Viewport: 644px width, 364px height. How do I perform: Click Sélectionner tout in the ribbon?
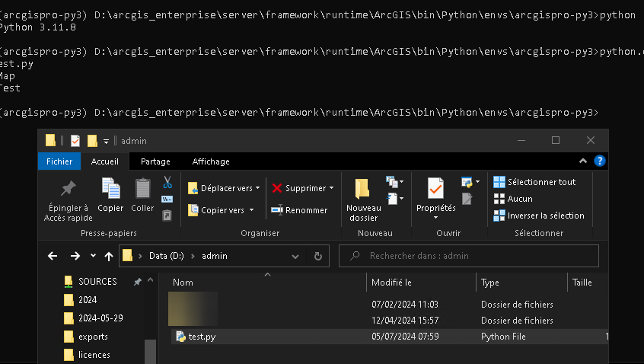534,182
